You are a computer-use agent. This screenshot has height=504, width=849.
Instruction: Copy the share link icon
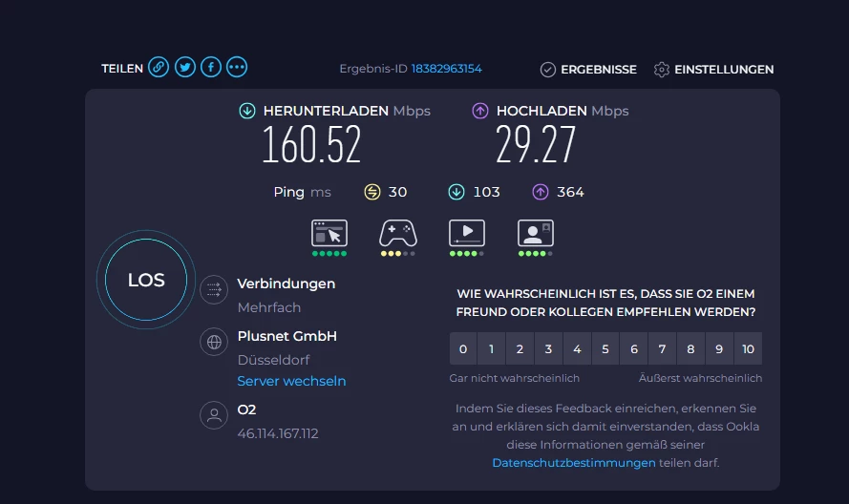[x=159, y=67]
